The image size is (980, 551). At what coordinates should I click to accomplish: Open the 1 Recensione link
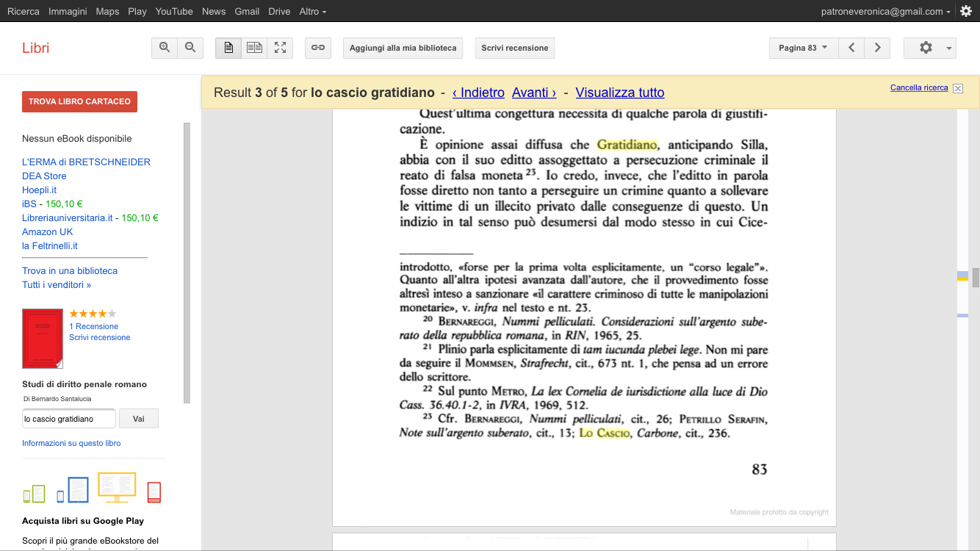click(93, 326)
